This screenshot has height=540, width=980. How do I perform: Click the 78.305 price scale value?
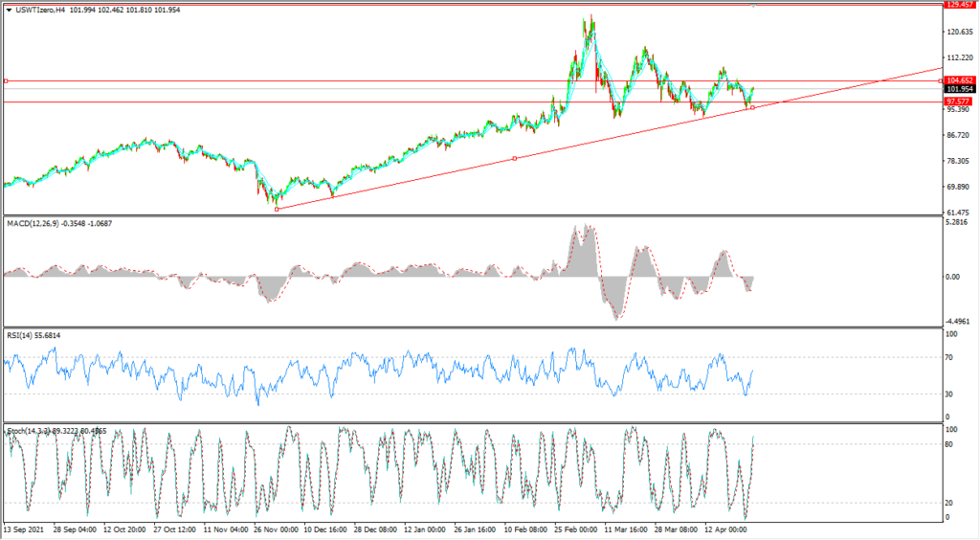tap(959, 161)
